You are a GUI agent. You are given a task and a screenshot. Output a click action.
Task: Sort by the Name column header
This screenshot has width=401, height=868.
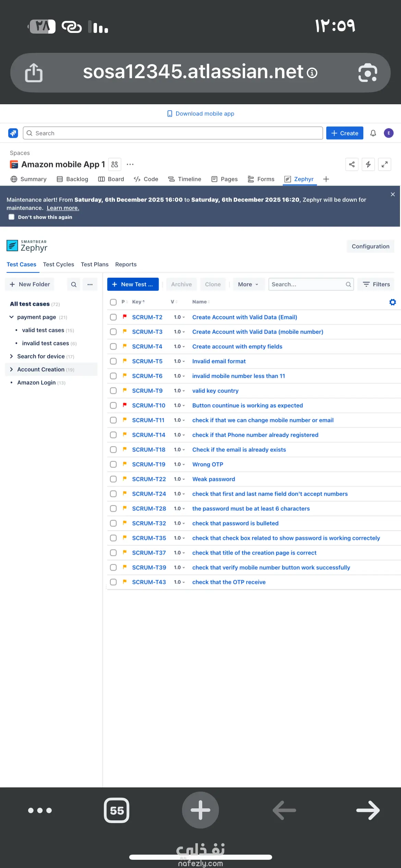click(201, 302)
